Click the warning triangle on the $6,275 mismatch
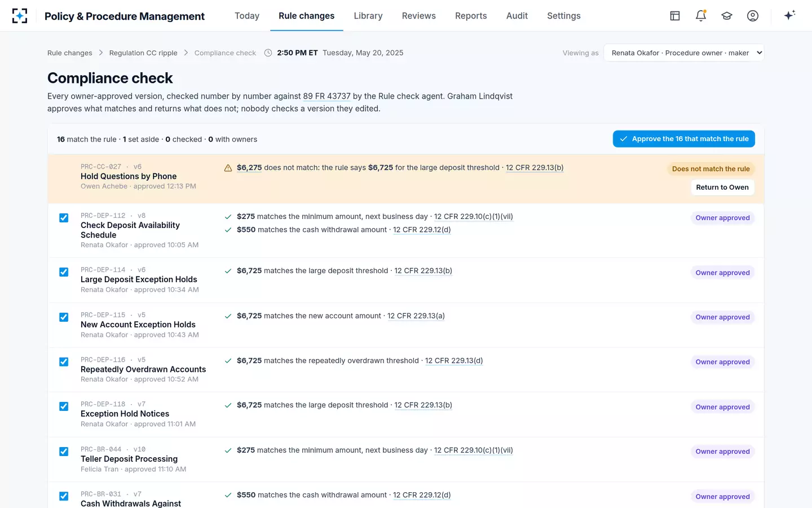Viewport: 812px width, 508px height. pyautogui.click(x=228, y=168)
